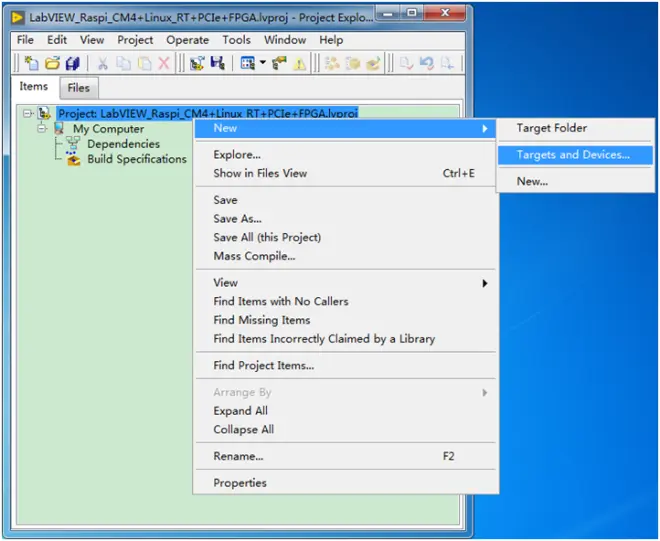This screenshot has height=541, width=660.
Task: Choose Target Folder from submenu
Action: pyautogui.click(x=575, y=128)
